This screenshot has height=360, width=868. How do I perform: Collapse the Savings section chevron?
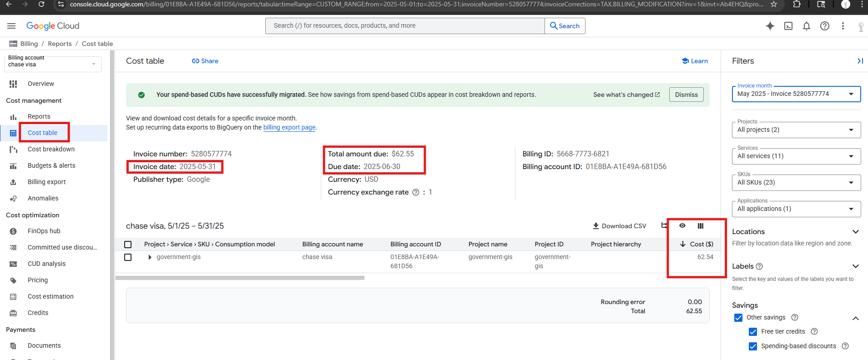click(x=855, y=318)
